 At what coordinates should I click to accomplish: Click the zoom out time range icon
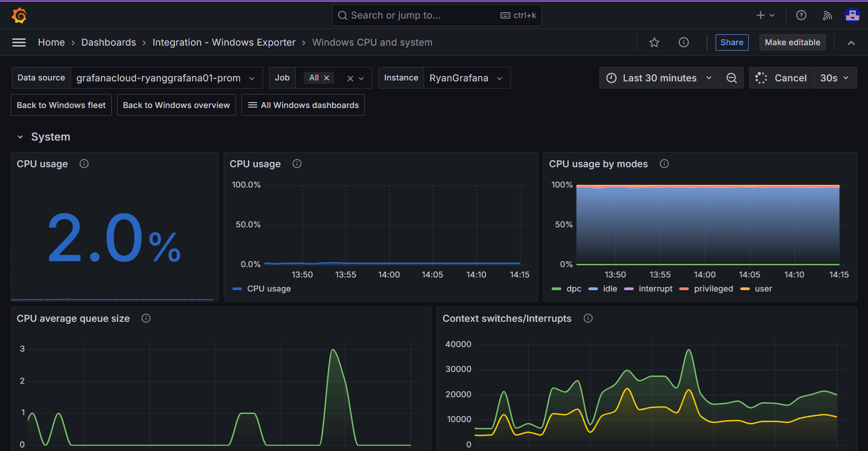click(x=731, y=78)
